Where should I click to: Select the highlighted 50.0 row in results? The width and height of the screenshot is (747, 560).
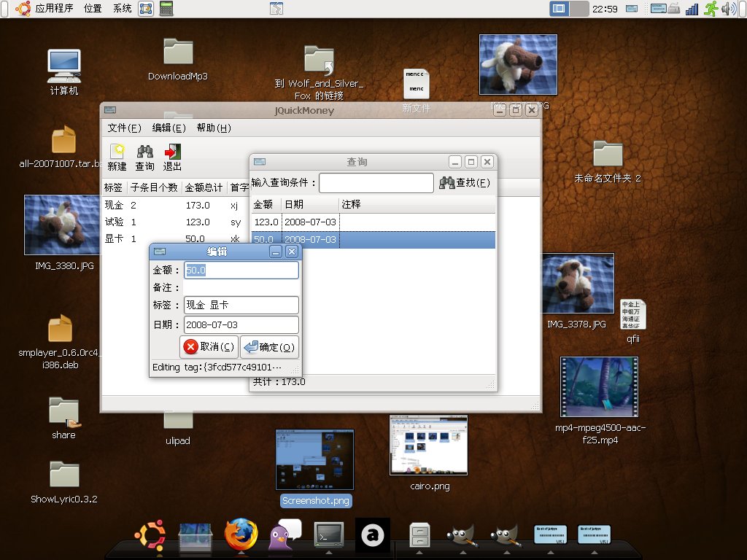tap(373, 239)
